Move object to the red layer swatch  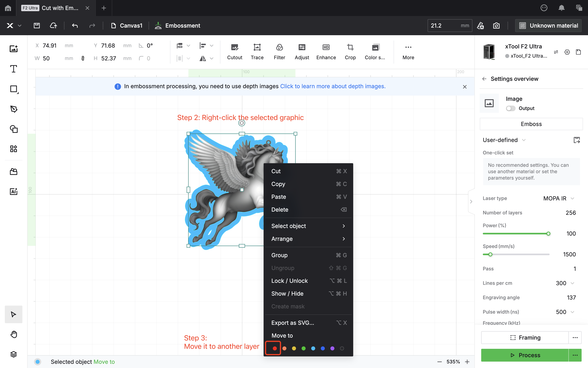tap(275, 348)
